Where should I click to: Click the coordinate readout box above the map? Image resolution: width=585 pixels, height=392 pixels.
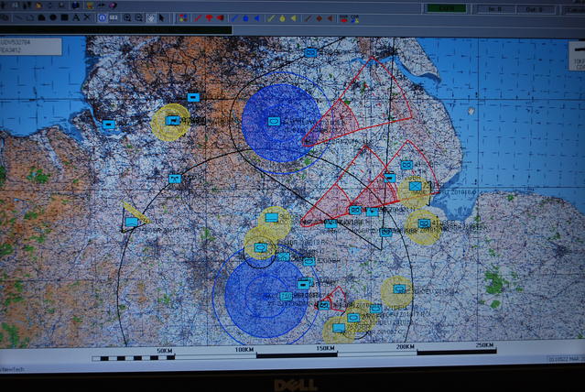tap(31, 46)
